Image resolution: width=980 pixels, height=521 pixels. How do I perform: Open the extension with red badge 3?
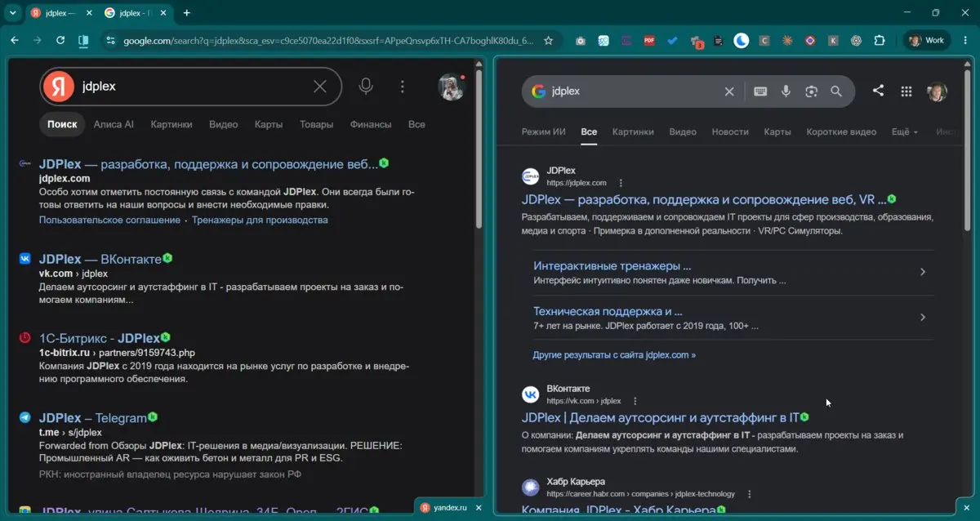pyautogui.click(x=696, y=41)
